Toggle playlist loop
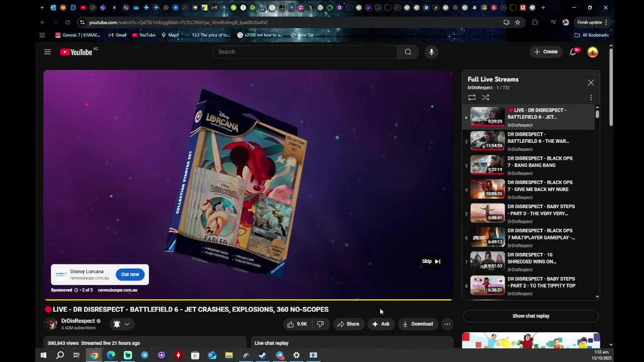 tap(471, 98)
